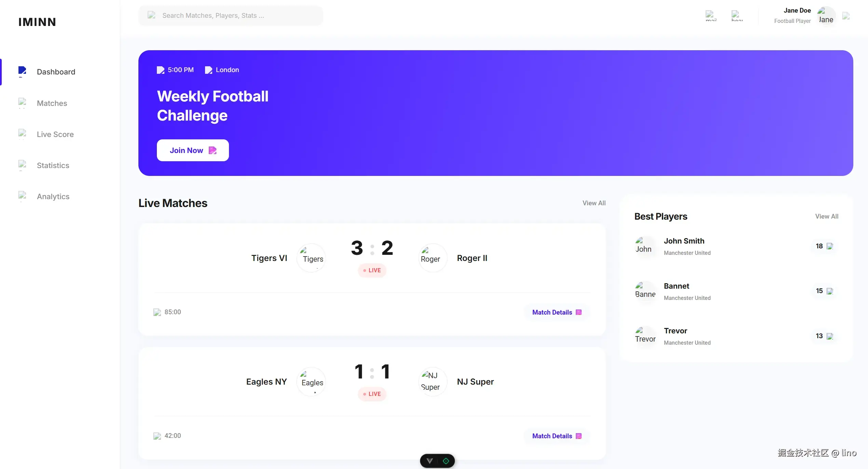This screenshot has width=868, height=469.
Task: Click the notification bell icon in header
Action: tap(737, 16)
